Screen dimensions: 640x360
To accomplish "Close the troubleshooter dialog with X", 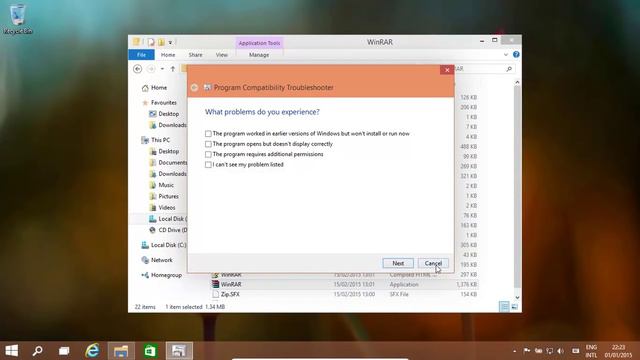I will [x=447, y=70].
